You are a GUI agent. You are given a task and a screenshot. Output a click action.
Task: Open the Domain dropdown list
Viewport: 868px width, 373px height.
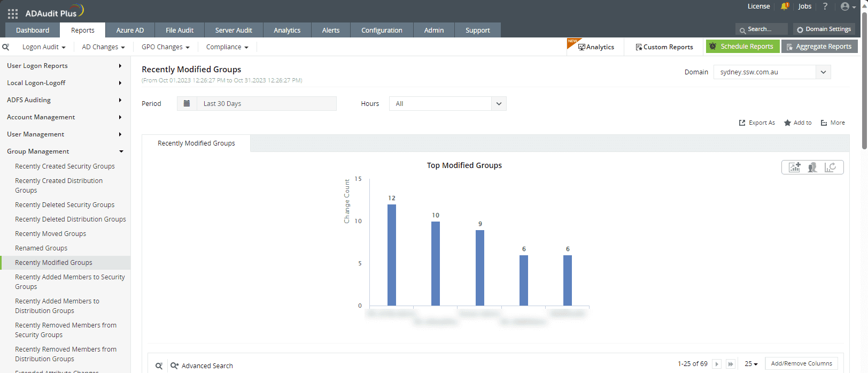823,72
